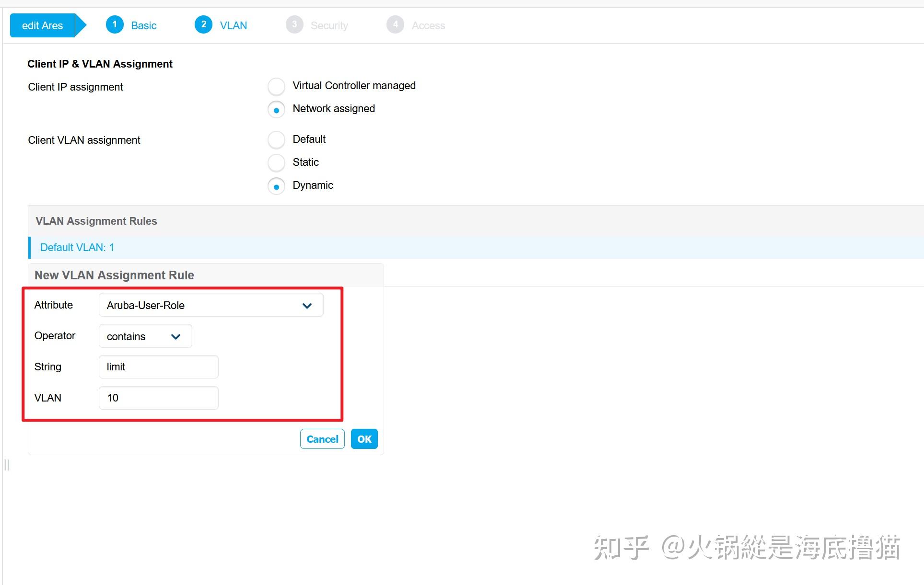Viewport: 924px width, 585px height.
Task: Click the VLAN step circle icon
Action: pyautogui.click(x=204, y=24)
